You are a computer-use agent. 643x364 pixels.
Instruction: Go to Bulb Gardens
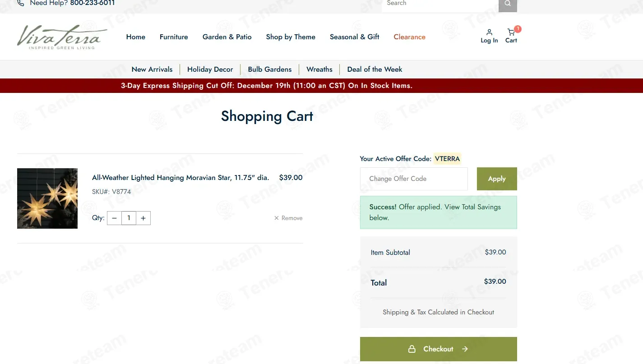(270, 69)
